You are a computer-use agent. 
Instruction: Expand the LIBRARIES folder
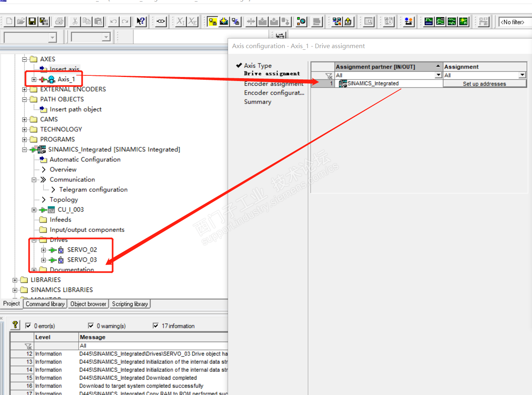coord(15,280)
